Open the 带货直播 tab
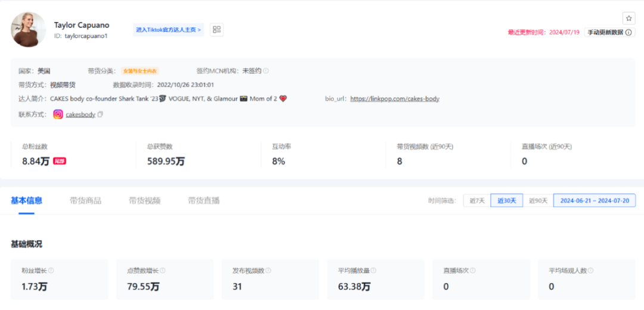The width and height of the screenshot is (644, 310). pyautogui.click(x=203, y=200)
